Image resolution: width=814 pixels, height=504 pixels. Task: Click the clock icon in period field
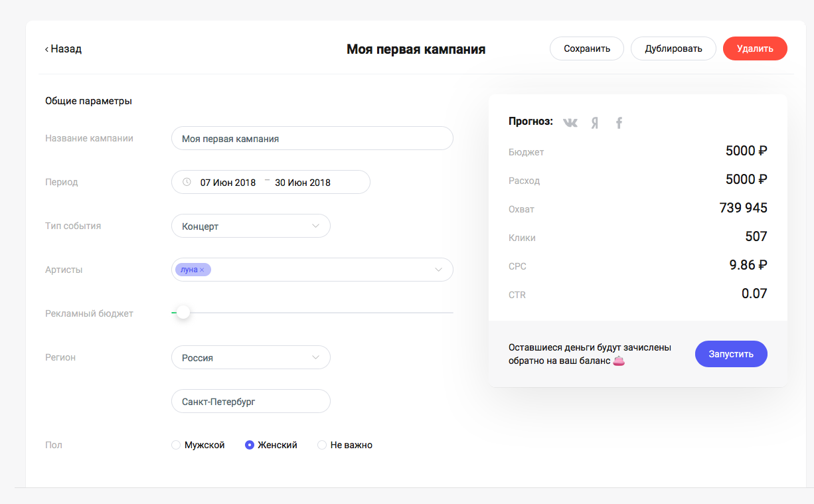[187, 182]
